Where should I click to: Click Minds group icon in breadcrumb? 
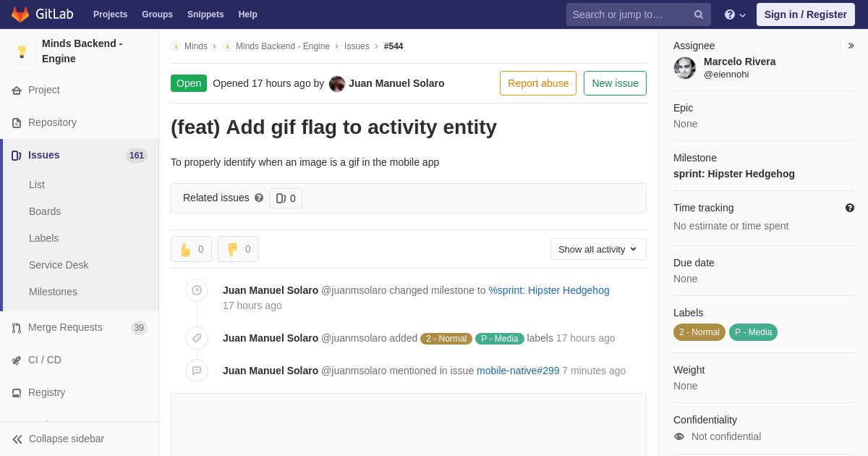(176, 46)
